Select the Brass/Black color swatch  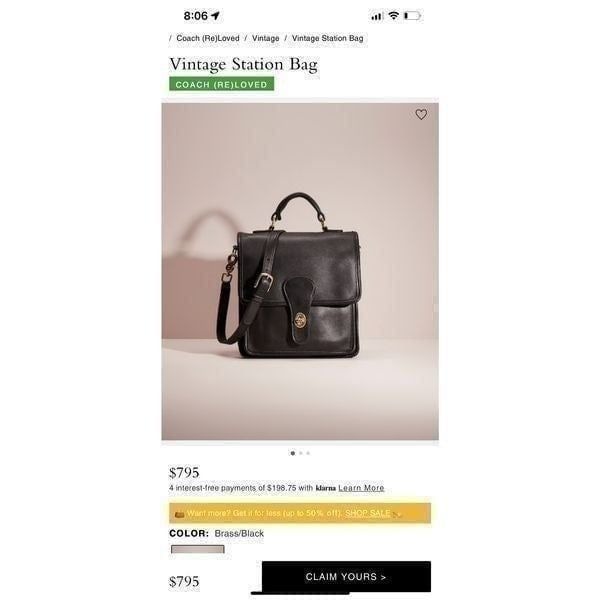coord(198,550)
